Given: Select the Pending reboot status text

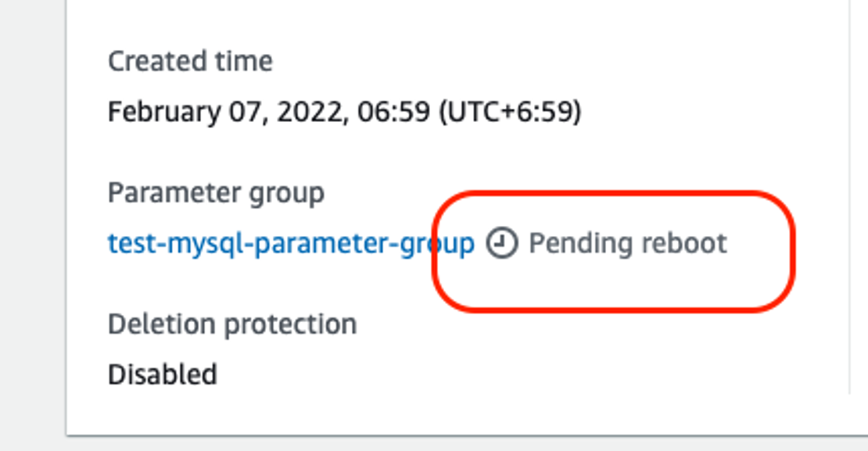Looking at the screenshot, I should click(x=628, y=243).
